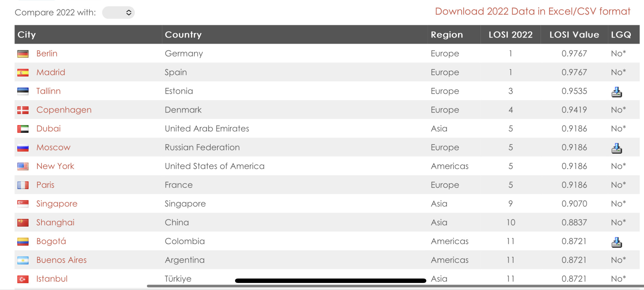This screenshot has width=644, height=290.
Task: Download Bogotá LGQ file icon
Action: click(x=616, y=242)
